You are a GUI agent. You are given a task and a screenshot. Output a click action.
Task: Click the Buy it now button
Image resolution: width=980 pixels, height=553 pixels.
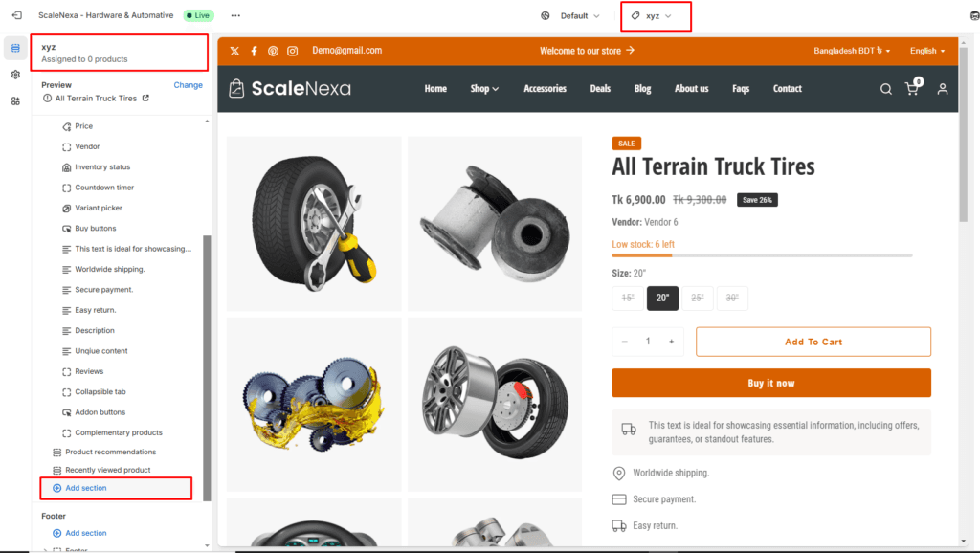pos(771,383)
